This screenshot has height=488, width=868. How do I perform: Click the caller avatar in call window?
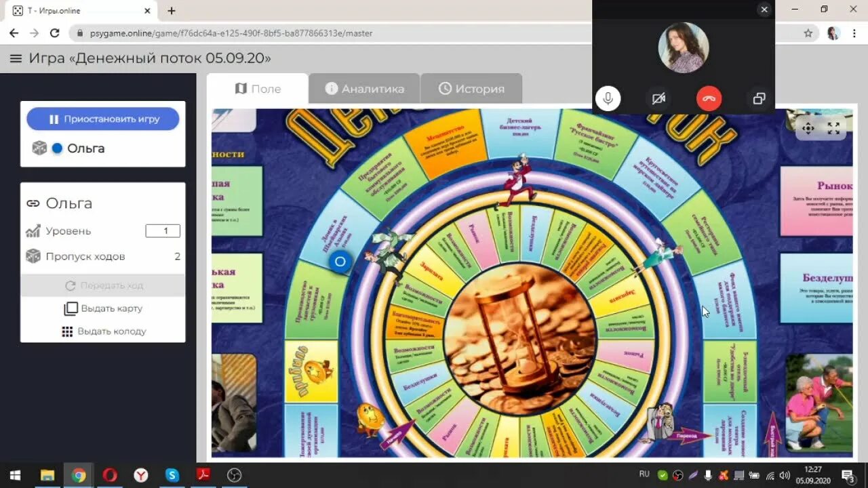coord(684,47)
